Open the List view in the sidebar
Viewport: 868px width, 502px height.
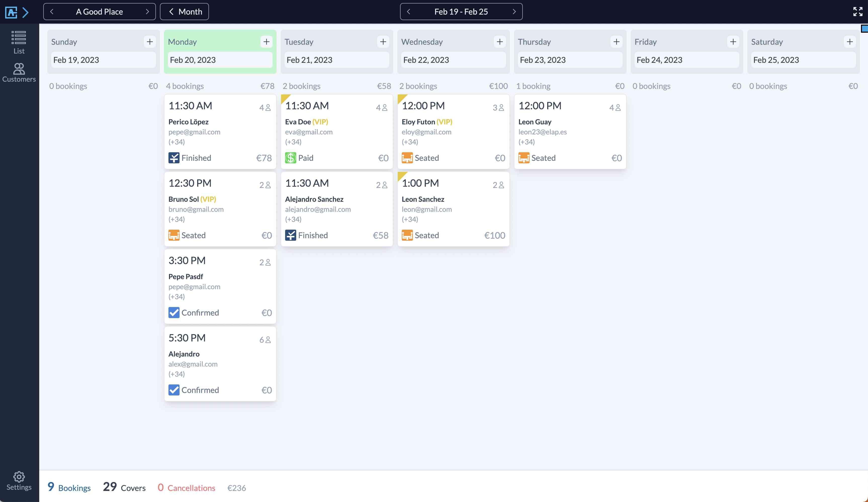(x=19, y=43)
